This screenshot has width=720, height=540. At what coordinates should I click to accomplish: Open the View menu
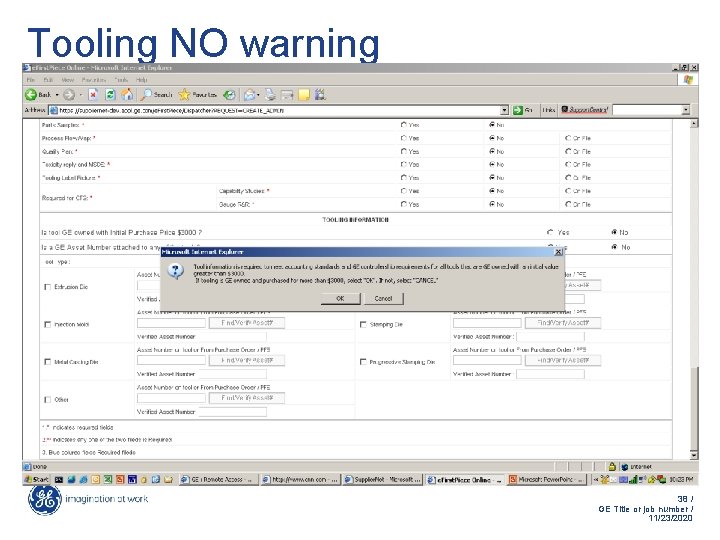pos(68,80)
